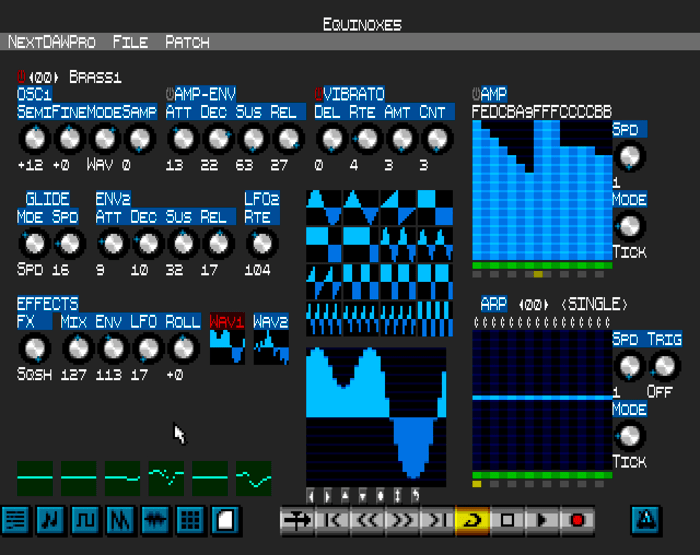Open the music note pattern editor icon
The height and width of the screenshot is (555, 700).
[x=50, y=520]
